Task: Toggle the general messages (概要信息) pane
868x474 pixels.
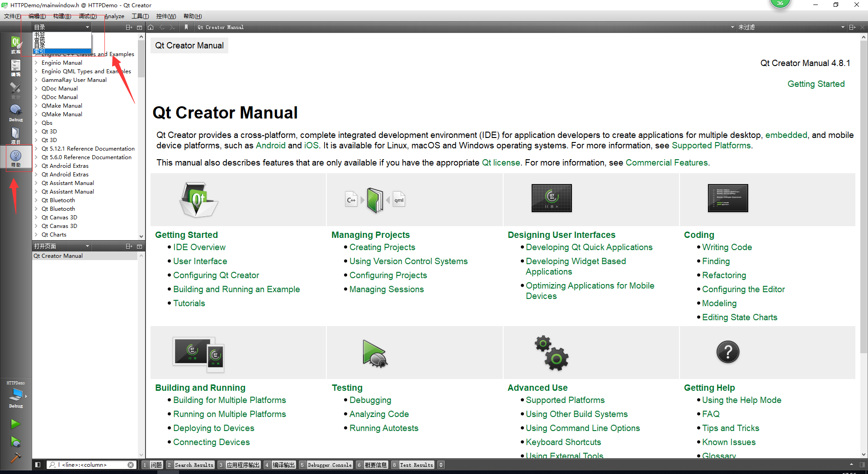Action: [372, 465]
